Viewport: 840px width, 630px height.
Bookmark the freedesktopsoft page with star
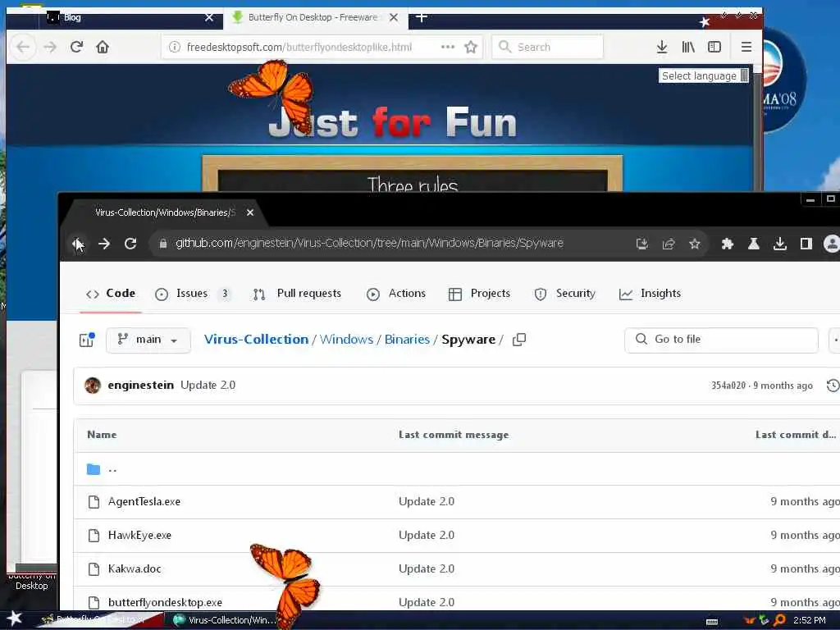[x=471, y=47]
